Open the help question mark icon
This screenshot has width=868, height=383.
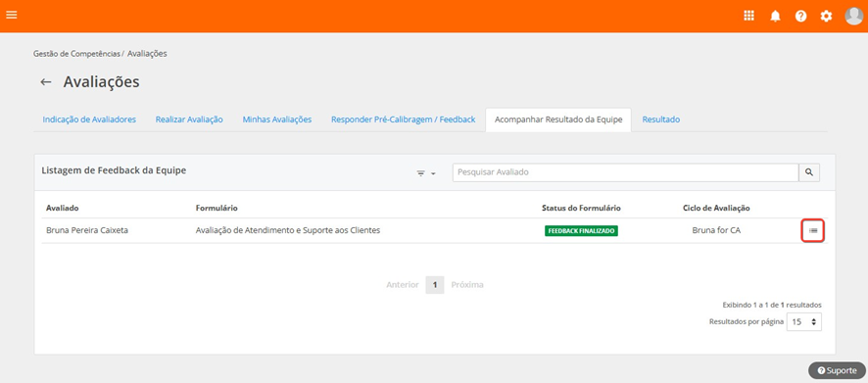[800, 16]
